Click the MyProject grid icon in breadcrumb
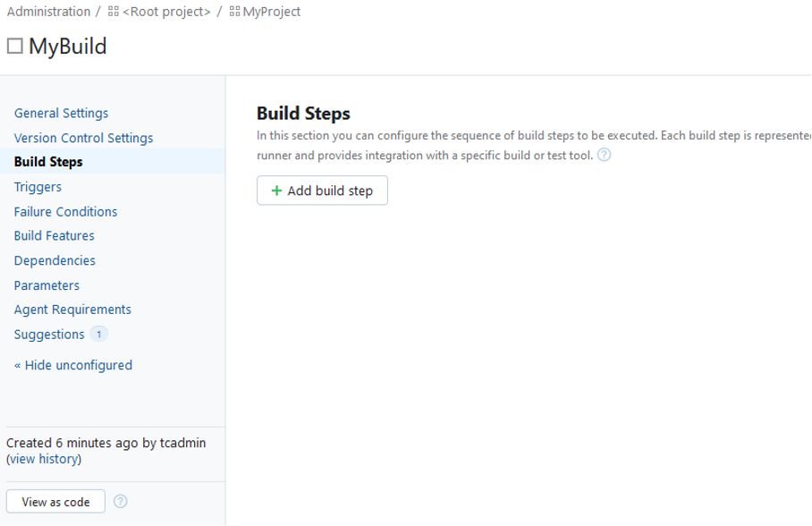This screenshot has height=526, width=812. pos(234,12)
